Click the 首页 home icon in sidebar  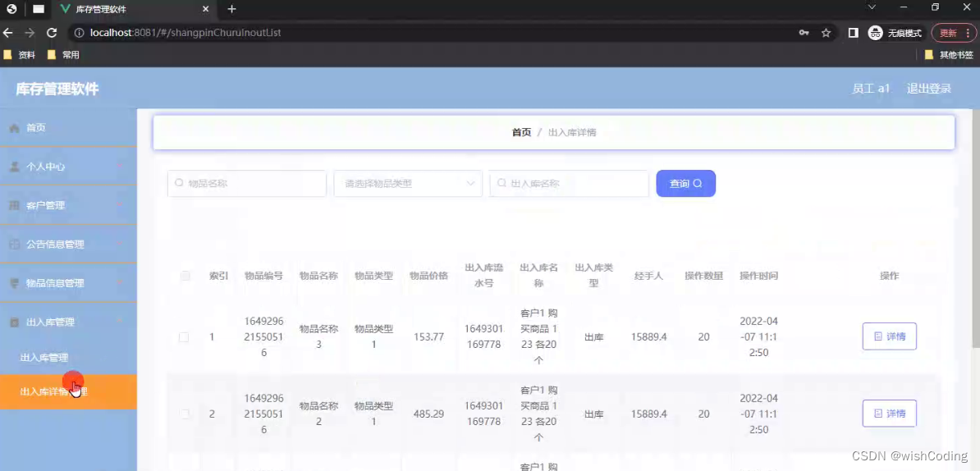tap(15, 128)
